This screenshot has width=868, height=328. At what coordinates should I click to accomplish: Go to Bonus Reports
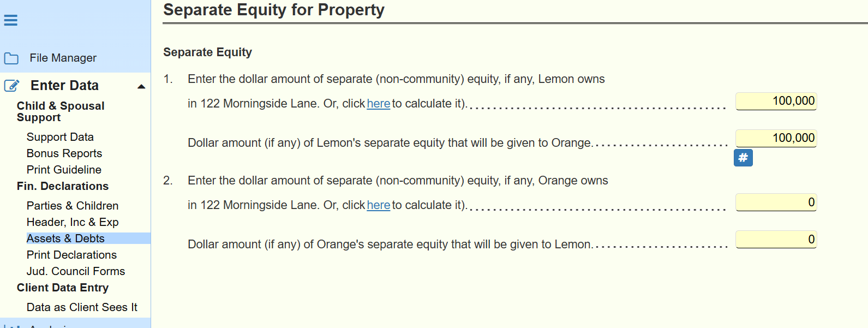64,153
